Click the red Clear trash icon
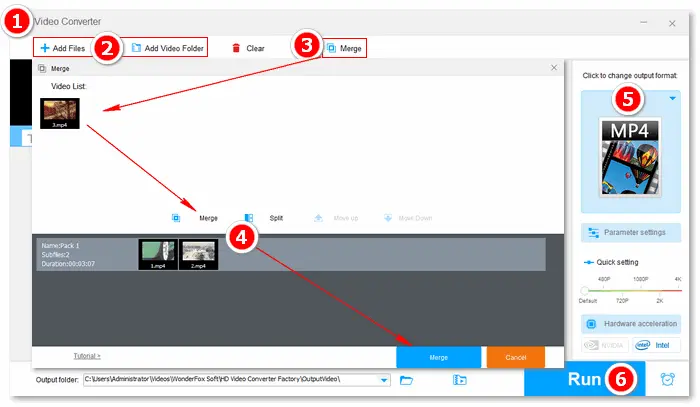Viewport: 700px width, 407px height. pyautogui.click(x=237, y=48)
